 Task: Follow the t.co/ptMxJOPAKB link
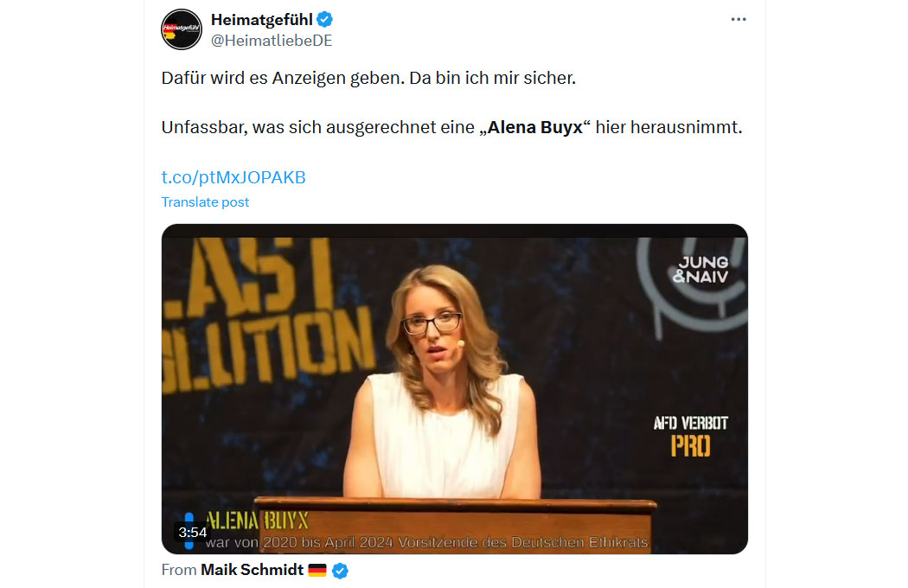coord(233,177)
